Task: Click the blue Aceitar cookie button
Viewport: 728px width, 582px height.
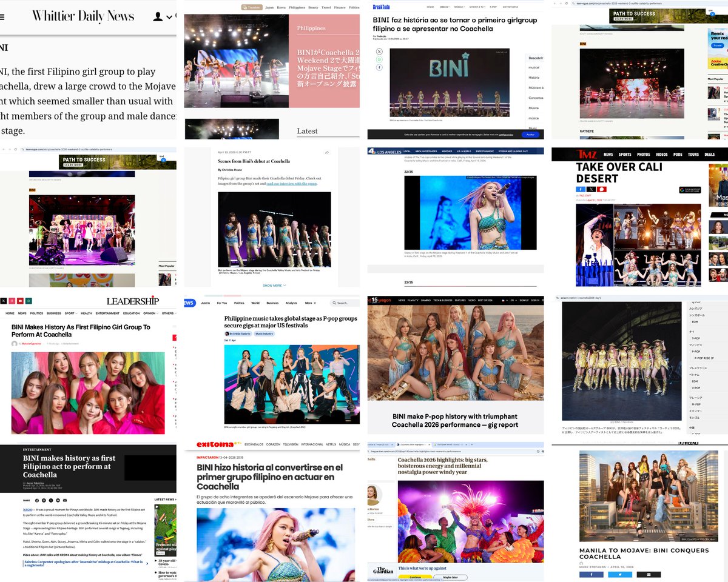Action: (530, 135)
